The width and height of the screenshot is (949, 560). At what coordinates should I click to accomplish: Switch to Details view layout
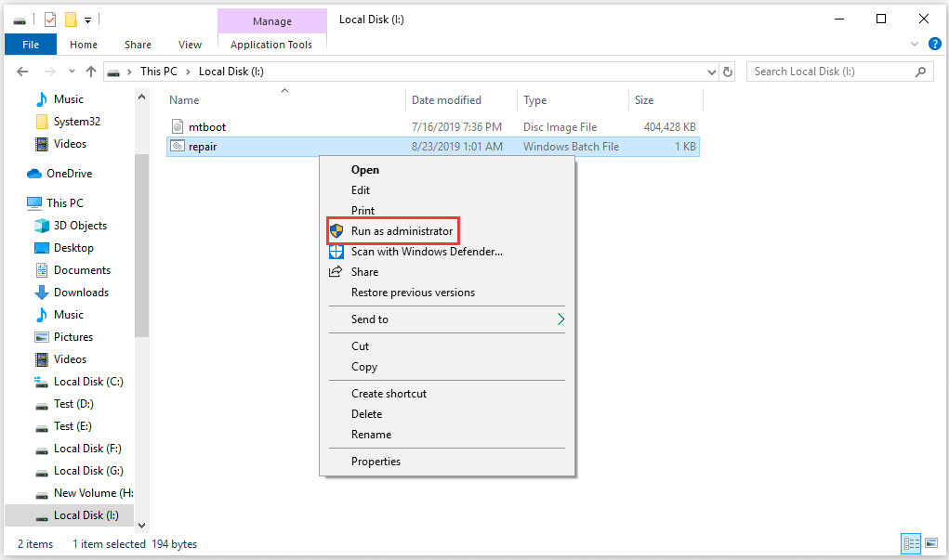pyautogui.click(x=911, y=543)
